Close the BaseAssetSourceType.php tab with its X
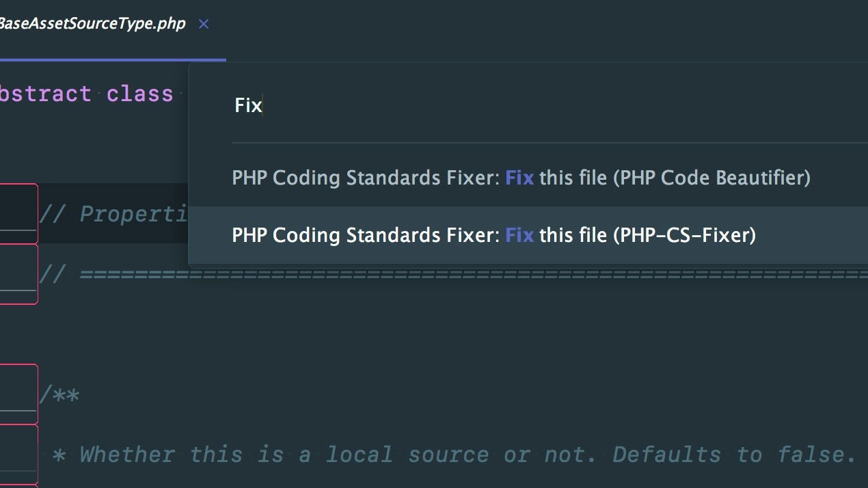868x488 pixels. 203,24
